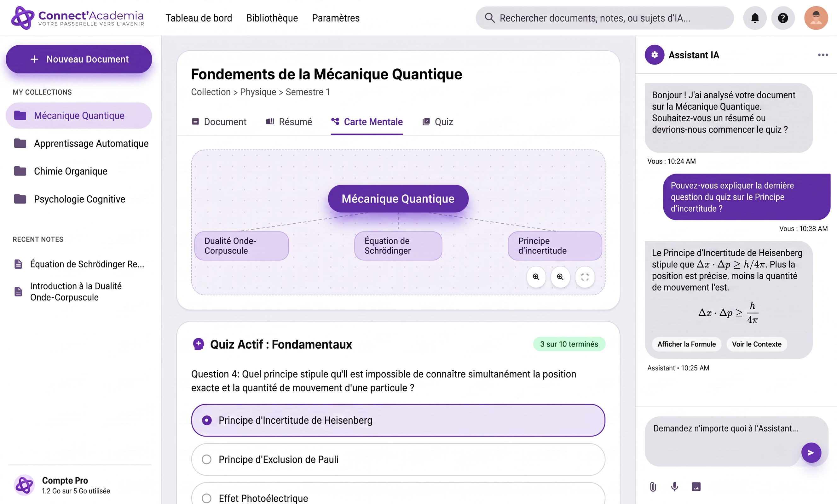Click the Afficher la Formule button
Viewport: 837px width, 504px height.
(x=686, y=344)
